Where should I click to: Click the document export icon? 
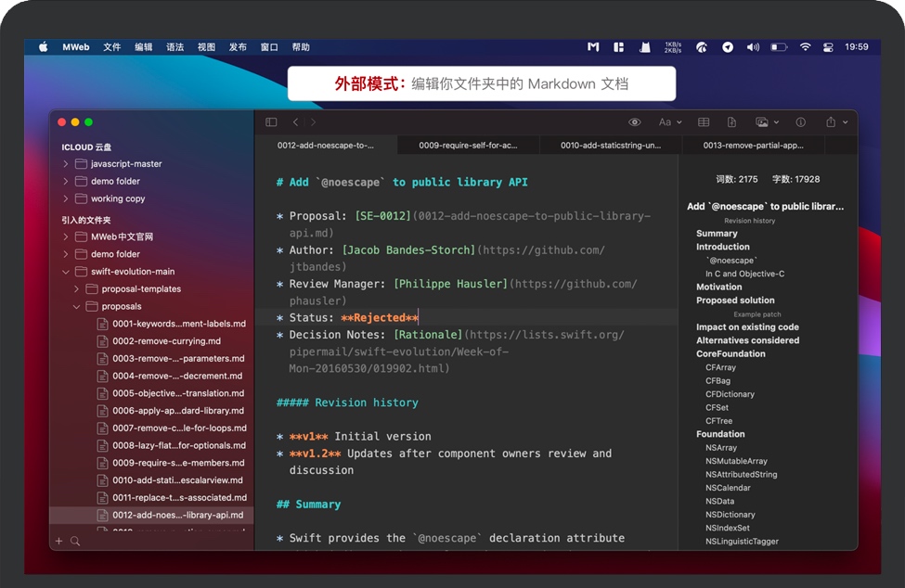coord(732,121)
